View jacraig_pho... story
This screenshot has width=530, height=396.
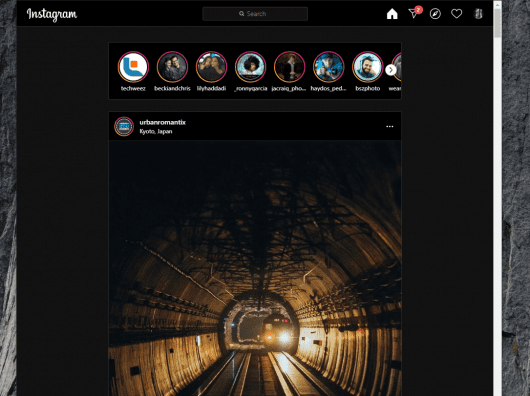click(x=289, y=67)
